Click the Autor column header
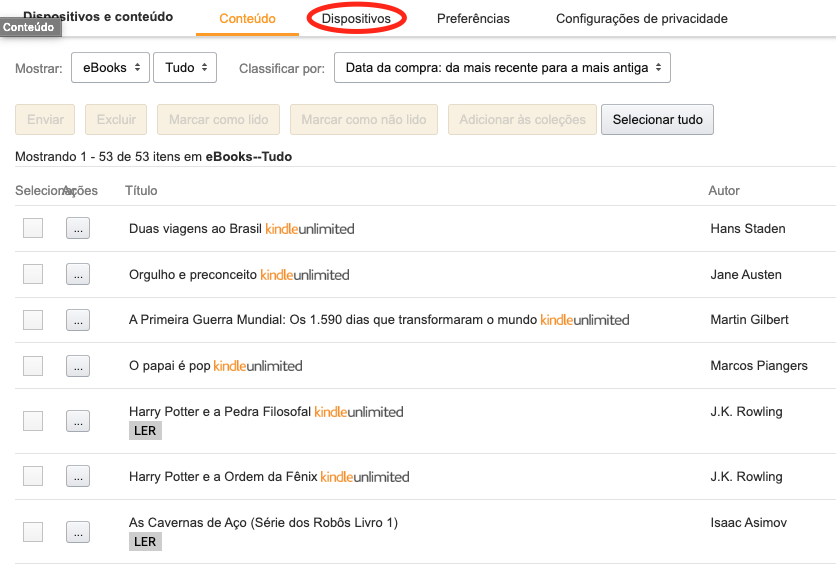The image size is (836, 564). [724, 191]
